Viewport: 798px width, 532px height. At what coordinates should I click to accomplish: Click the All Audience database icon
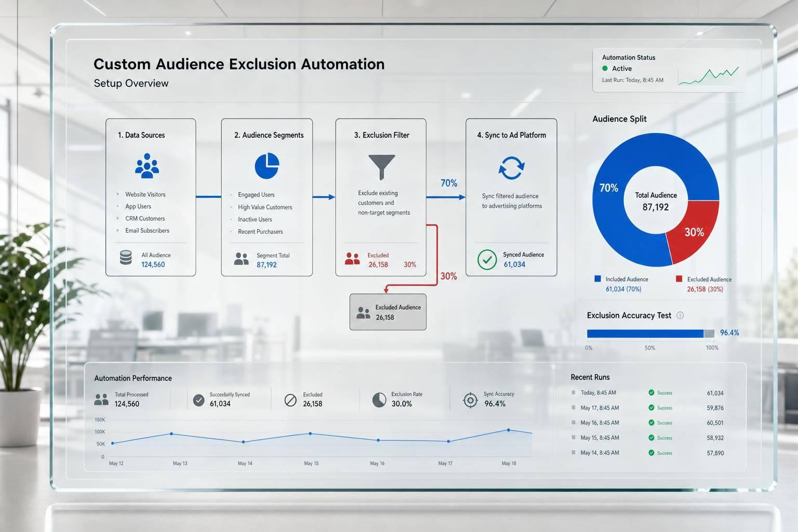coord(126,258)
